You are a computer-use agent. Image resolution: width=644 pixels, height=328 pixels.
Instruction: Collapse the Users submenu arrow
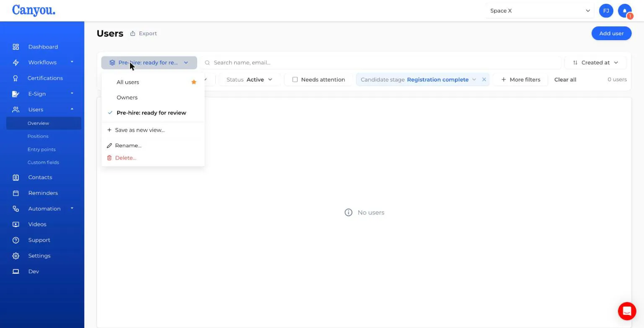coord(72,109)
